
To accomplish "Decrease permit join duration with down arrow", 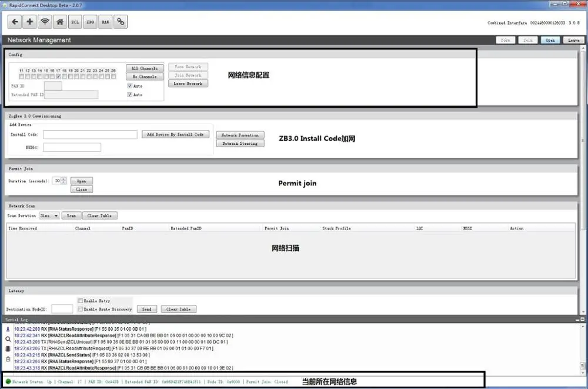I will pyautogui.click(x=64, y=182).
